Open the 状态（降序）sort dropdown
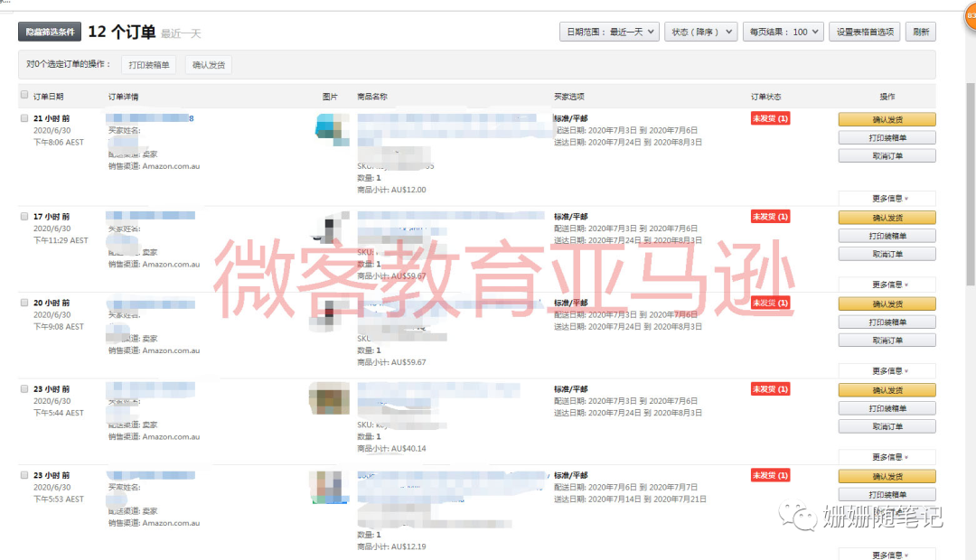This screenshot has width=976, height=560. click(700, 33)
